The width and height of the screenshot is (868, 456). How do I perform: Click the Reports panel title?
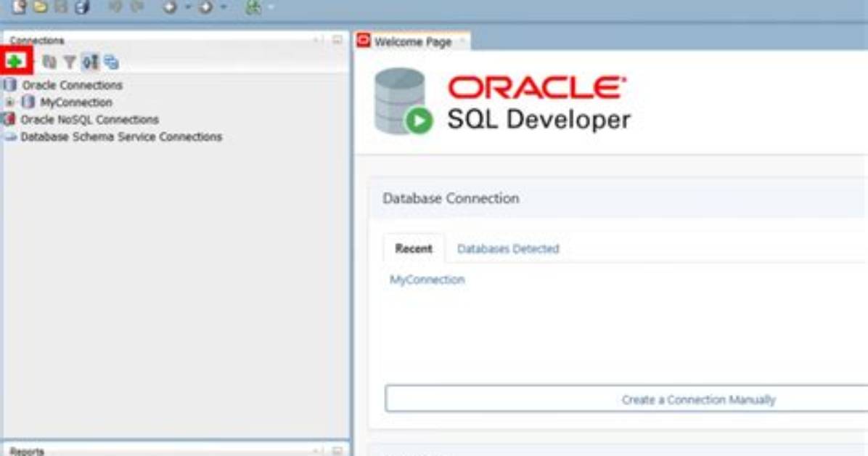(x=27, y=451)
